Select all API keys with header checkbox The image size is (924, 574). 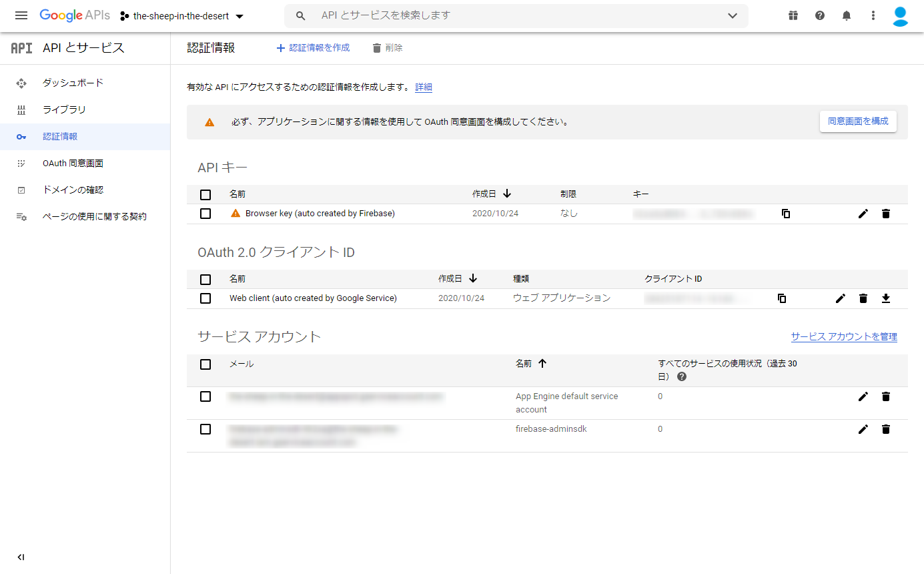205,194
